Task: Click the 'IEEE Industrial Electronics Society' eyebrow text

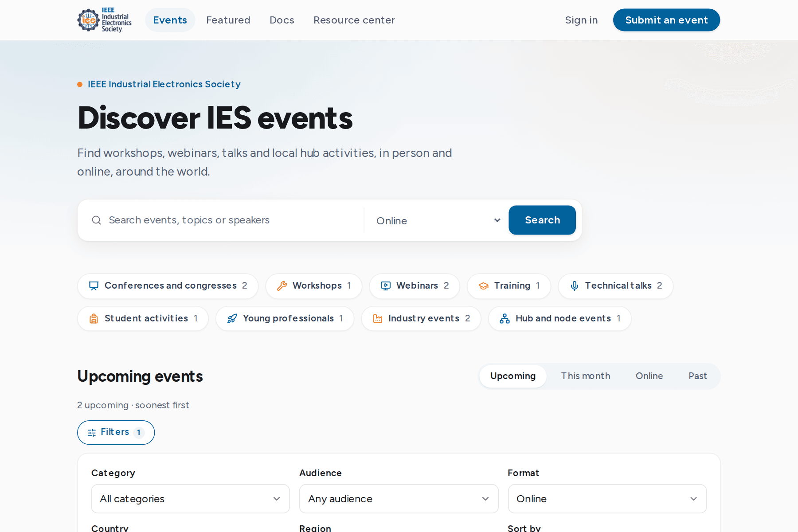Action: coord(164,84)
